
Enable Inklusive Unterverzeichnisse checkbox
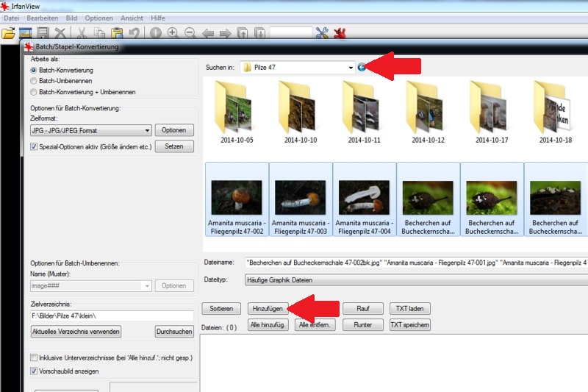(x=34, y=358)
